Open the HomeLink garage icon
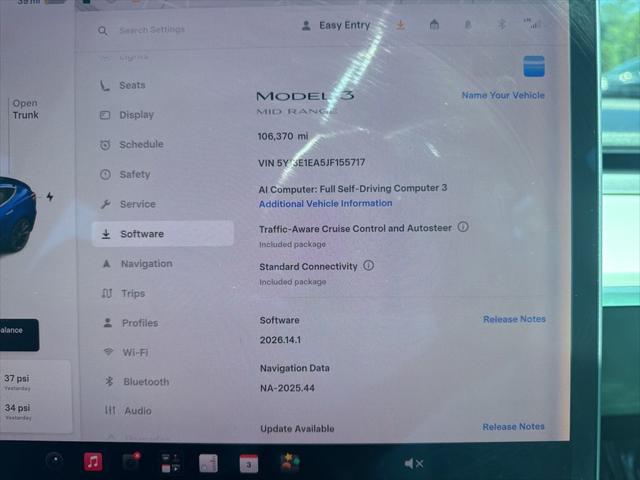The width and height of the screenshot is (640, 480). pyautogui.click(x=434, y=25)
